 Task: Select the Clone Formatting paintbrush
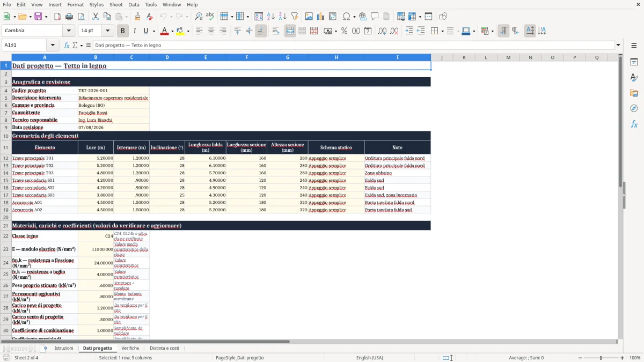tap(138, 17)
